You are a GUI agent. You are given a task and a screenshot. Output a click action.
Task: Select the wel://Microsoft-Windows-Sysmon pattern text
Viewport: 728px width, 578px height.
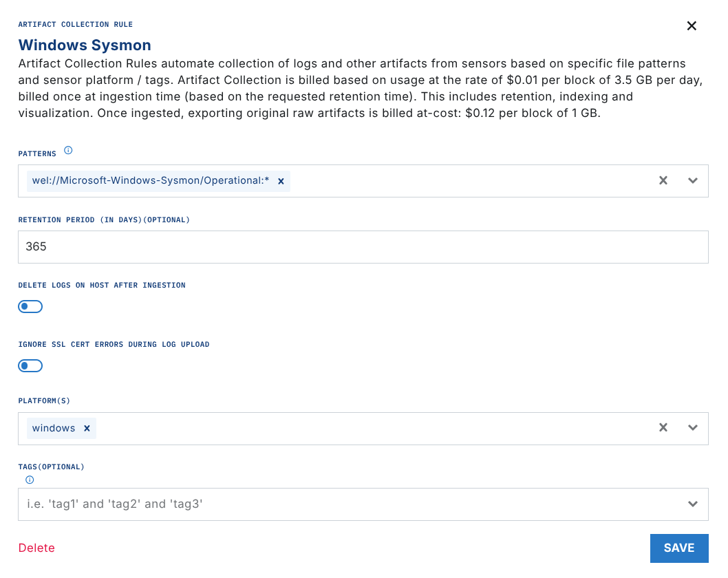click(151, 181)
